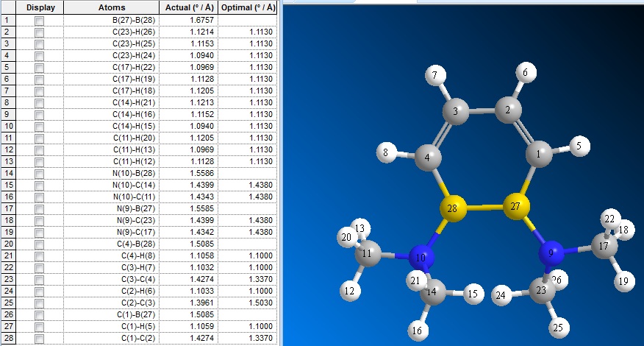The width and height of the screenshot is (644, 346).
Task: Click hydrogen atom 20
Action: [347, 237]
